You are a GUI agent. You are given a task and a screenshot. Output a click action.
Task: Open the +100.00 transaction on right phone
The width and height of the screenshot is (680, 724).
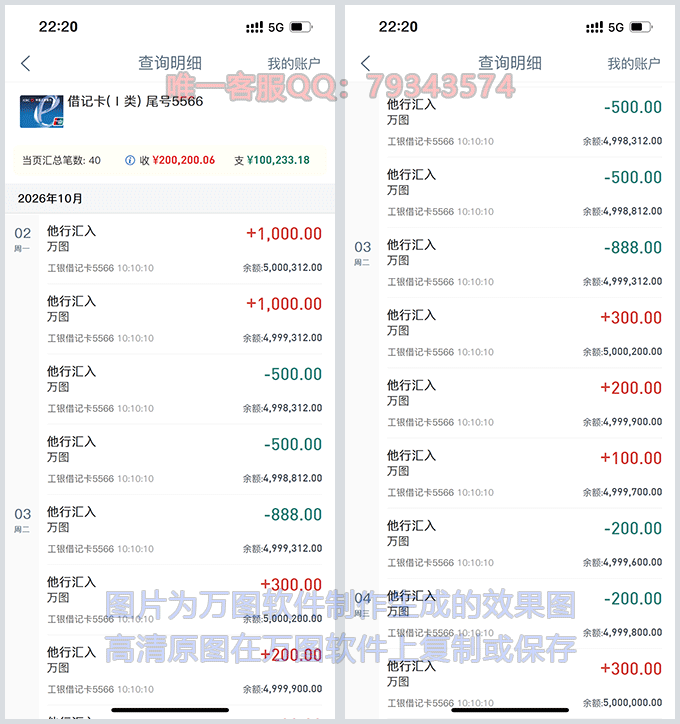click(x=524, y=472)
